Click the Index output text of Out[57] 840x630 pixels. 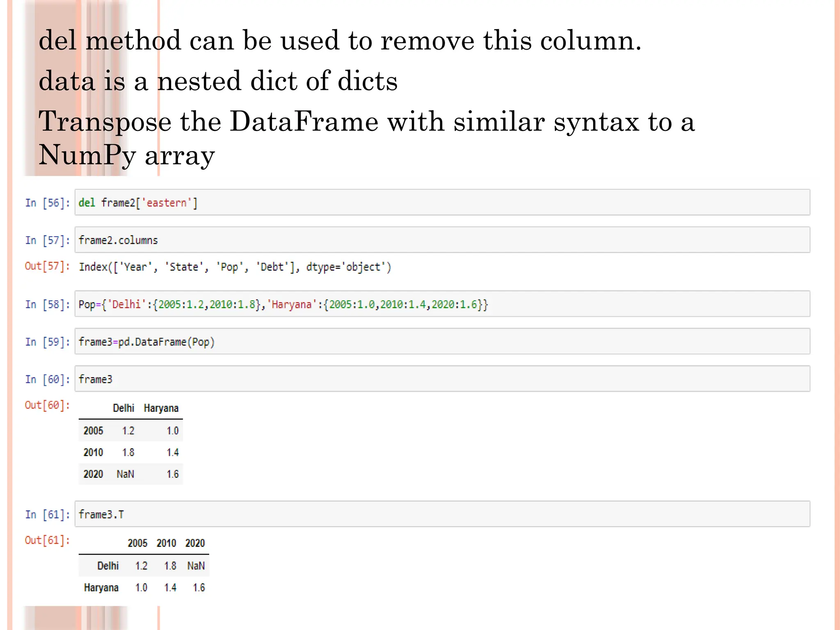pos(235,267)
